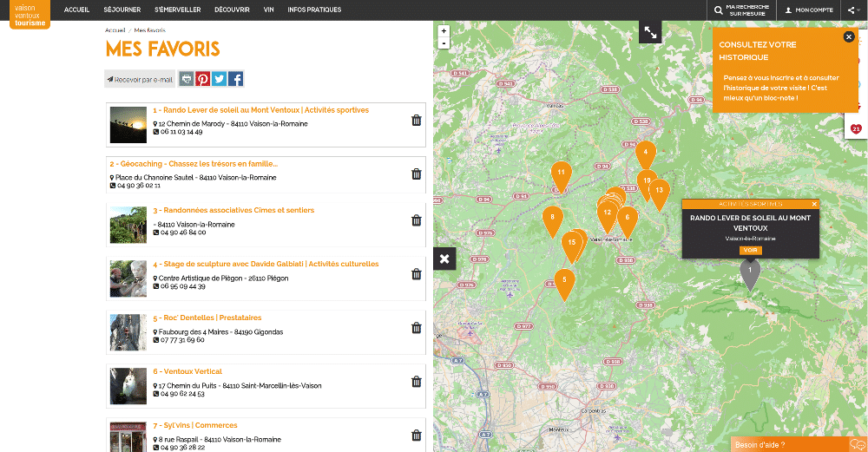Select map marker 6
Screen dimensions: 868x452
point(628,220)
